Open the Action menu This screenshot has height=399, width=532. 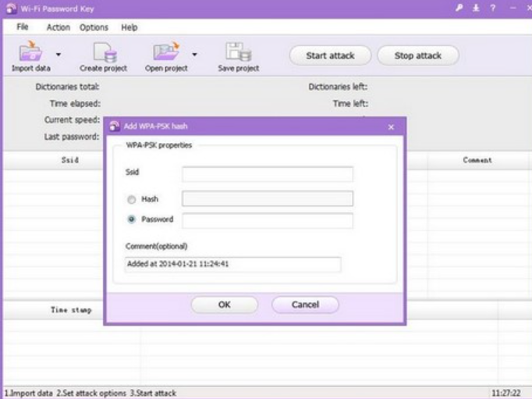[x=58, y=27]
